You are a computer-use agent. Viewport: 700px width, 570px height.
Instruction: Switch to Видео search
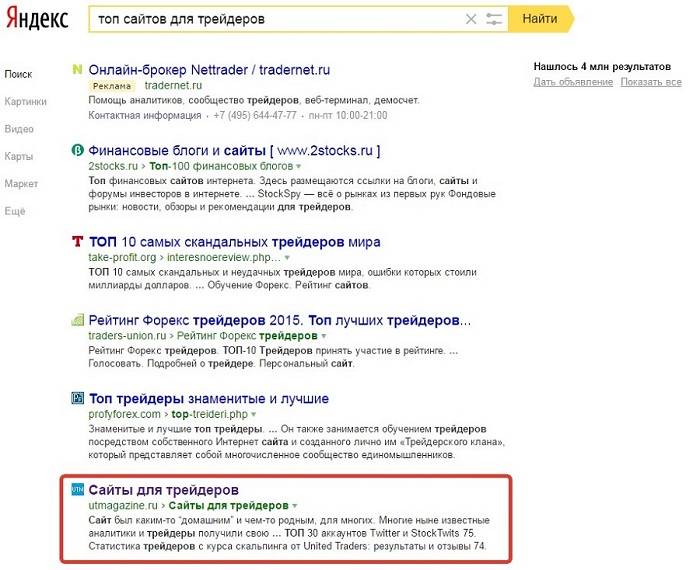[x=19, y=129]
